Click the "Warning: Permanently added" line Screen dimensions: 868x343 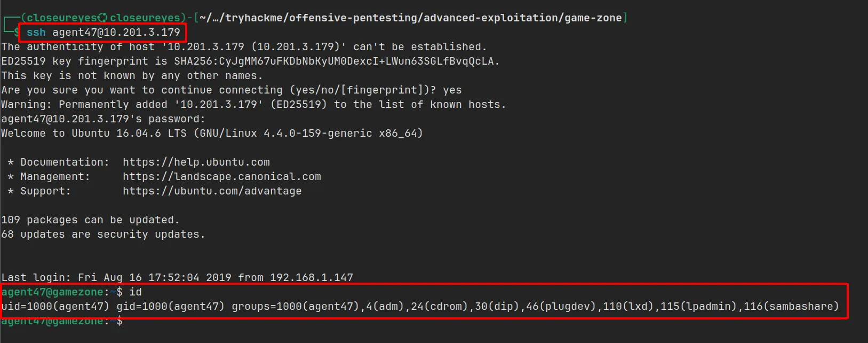point(253,105)
